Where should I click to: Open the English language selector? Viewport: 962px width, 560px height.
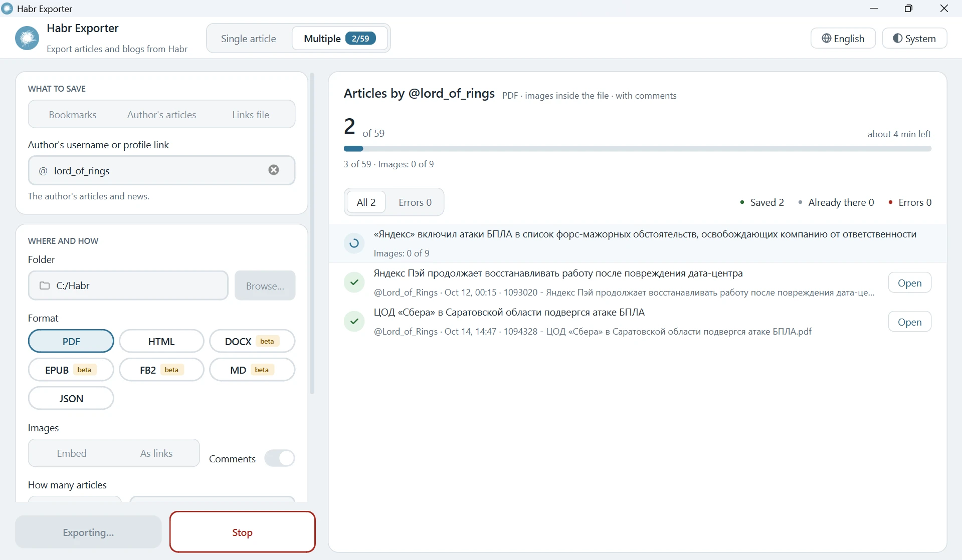(x=843, y=39)
